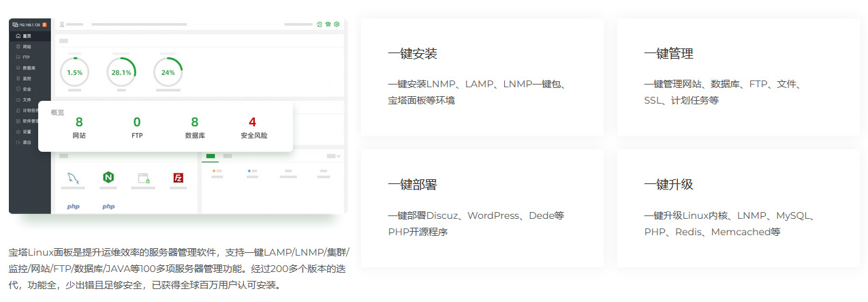This screenshot has width=868, height=302.
Task: Click the green circular refresh icon in header
Action: click(320, 25)
